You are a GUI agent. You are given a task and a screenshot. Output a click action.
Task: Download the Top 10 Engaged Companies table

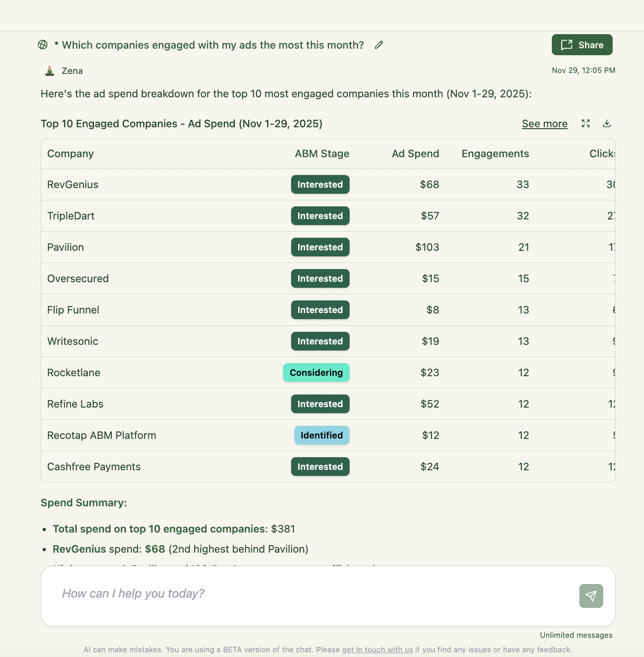607,124
